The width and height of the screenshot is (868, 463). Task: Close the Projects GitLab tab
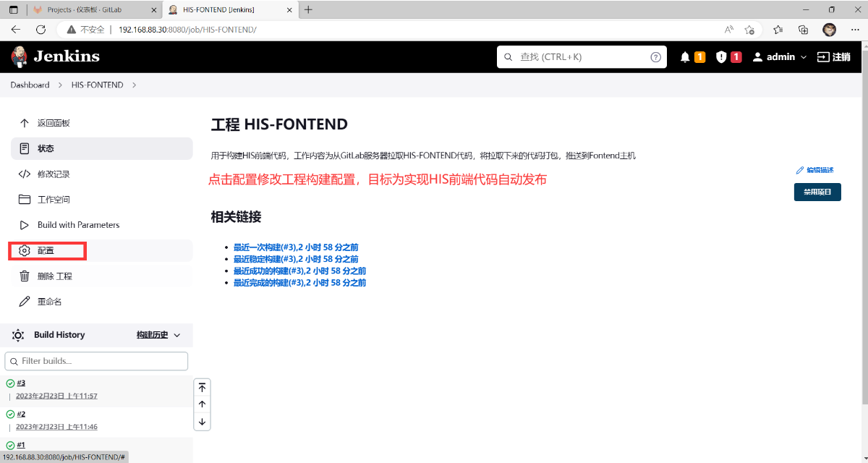(x=152, y=10)
